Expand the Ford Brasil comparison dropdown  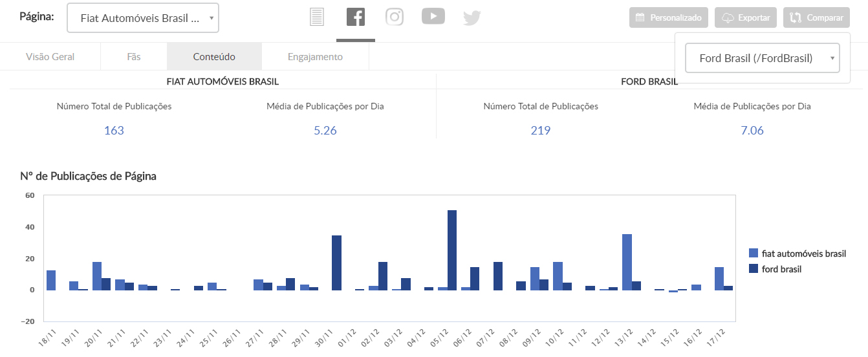762,58
